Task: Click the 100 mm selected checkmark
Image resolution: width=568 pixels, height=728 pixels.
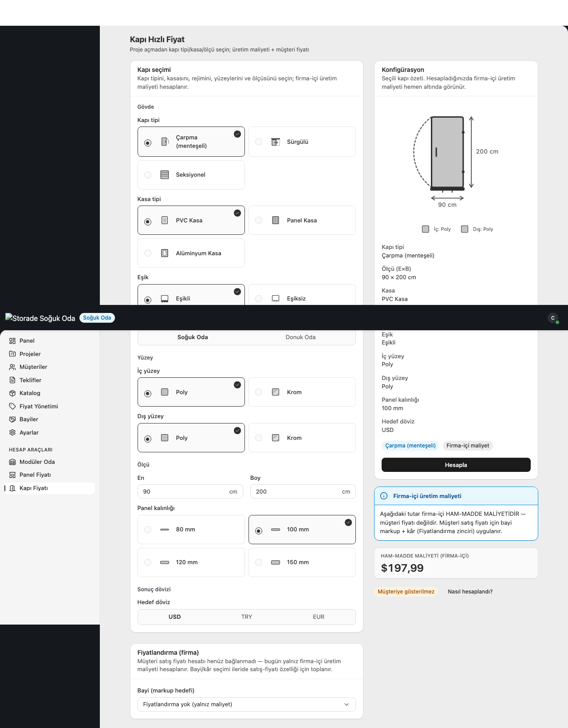Action: [348, 522]
